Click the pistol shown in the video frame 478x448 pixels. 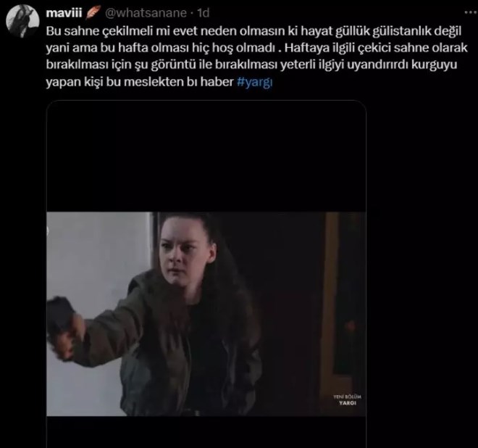point(60,320)
